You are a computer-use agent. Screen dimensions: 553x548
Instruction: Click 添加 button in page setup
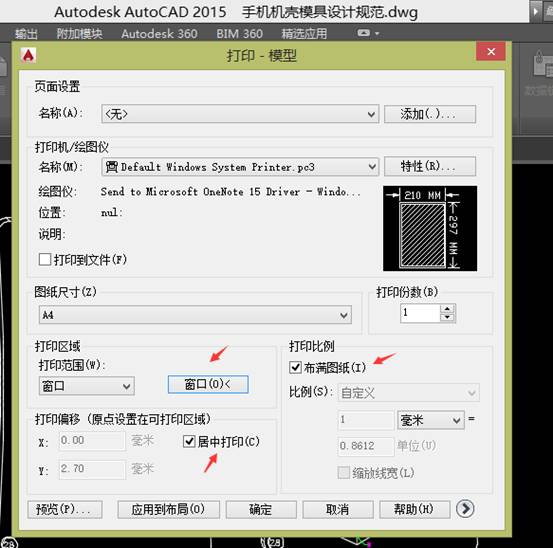point(430,114)
